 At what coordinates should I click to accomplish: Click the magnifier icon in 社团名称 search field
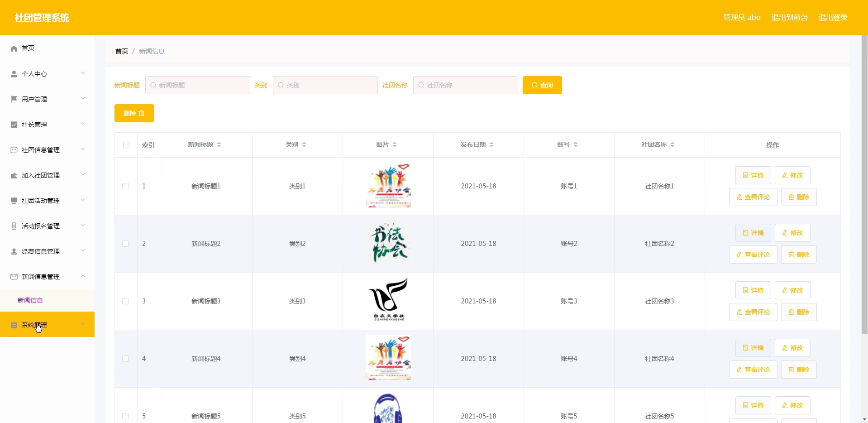421,85
